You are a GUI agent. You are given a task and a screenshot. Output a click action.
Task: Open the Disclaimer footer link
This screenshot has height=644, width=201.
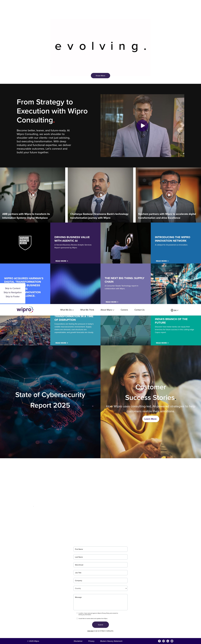(x=78, y=641)
